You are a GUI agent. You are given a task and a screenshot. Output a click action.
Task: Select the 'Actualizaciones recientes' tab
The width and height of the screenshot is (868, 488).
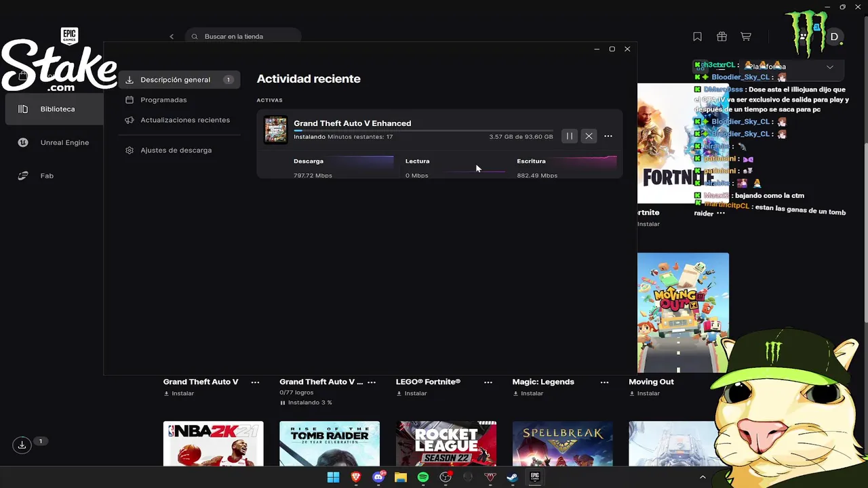177,120
